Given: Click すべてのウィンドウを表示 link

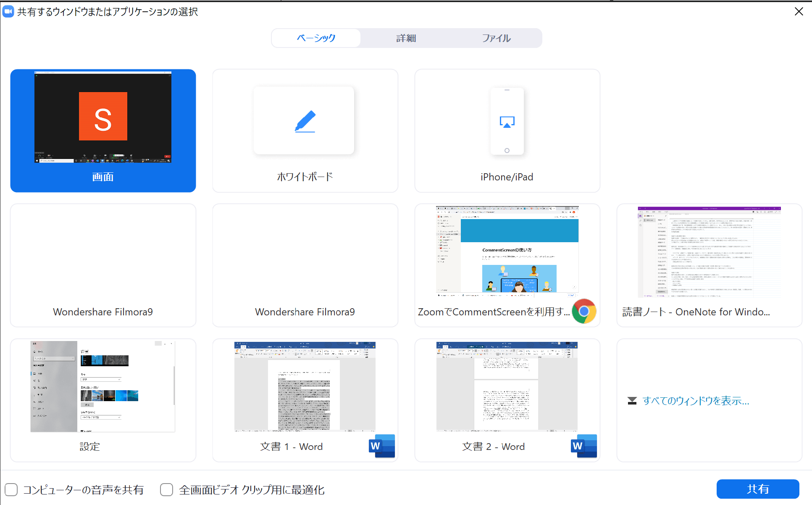Looking at the screenshot, I should coord(696,401).
